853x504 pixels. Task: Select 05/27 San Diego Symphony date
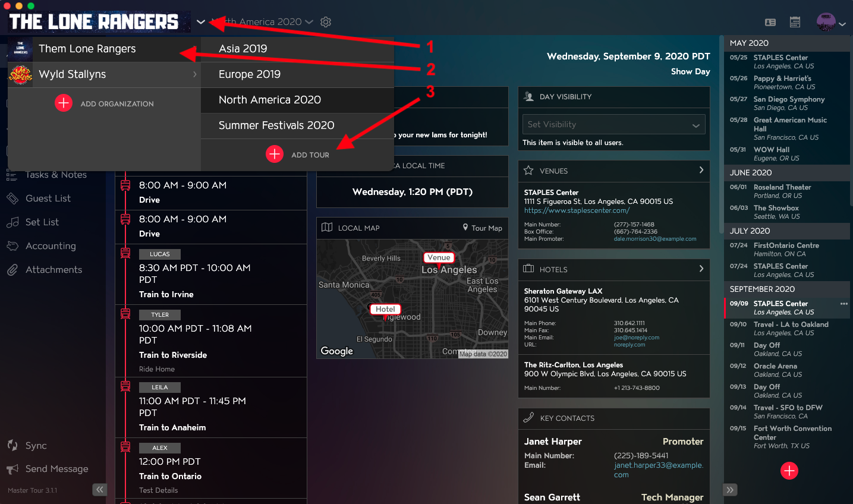click(787, 103)
